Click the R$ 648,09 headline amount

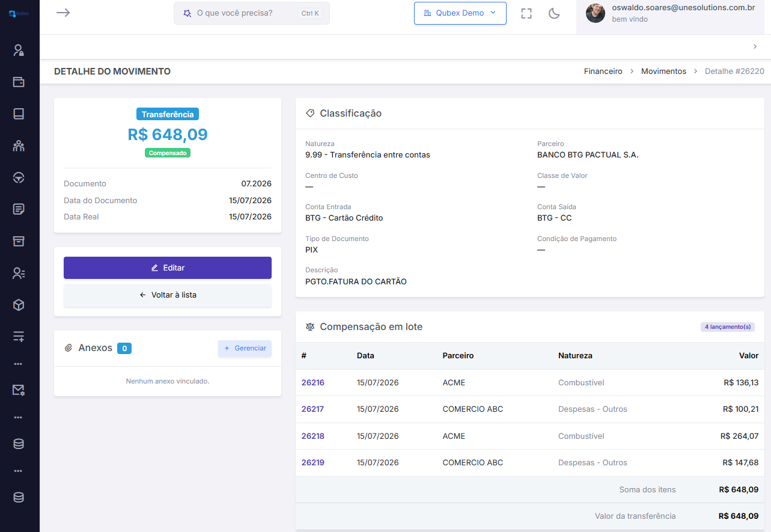pyautogui.click(x=168, y=134)
